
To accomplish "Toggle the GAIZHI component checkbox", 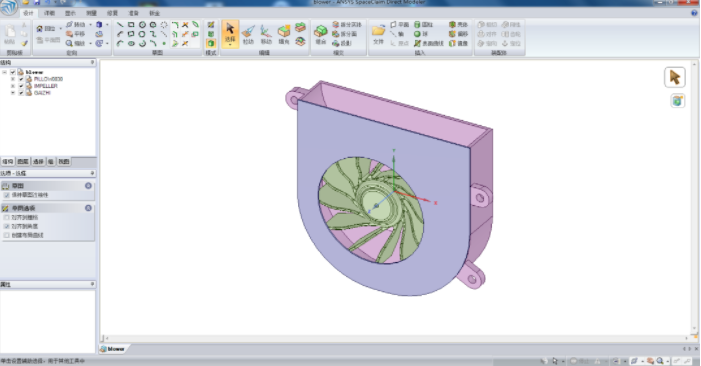I will (x=21, y=93).
